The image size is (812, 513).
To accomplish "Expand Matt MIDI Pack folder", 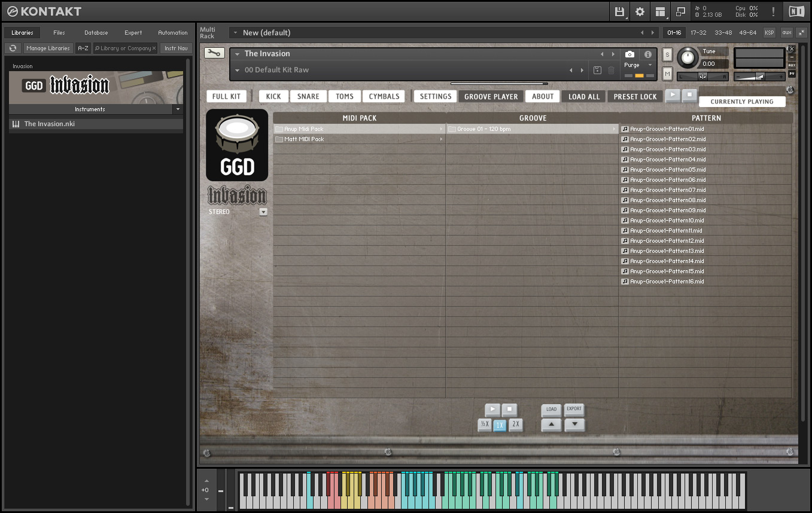I will click(x=359, y=139).
